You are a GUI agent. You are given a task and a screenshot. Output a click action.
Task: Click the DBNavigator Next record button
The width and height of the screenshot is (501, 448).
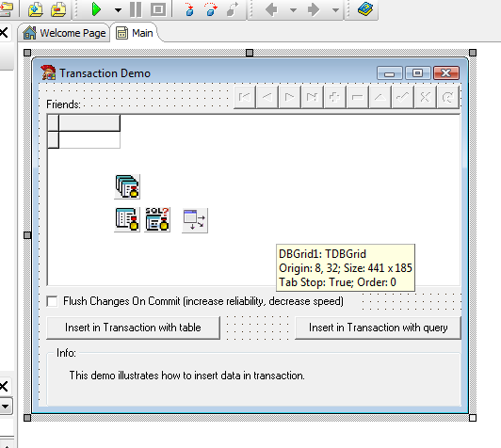(x=289, y=97)
